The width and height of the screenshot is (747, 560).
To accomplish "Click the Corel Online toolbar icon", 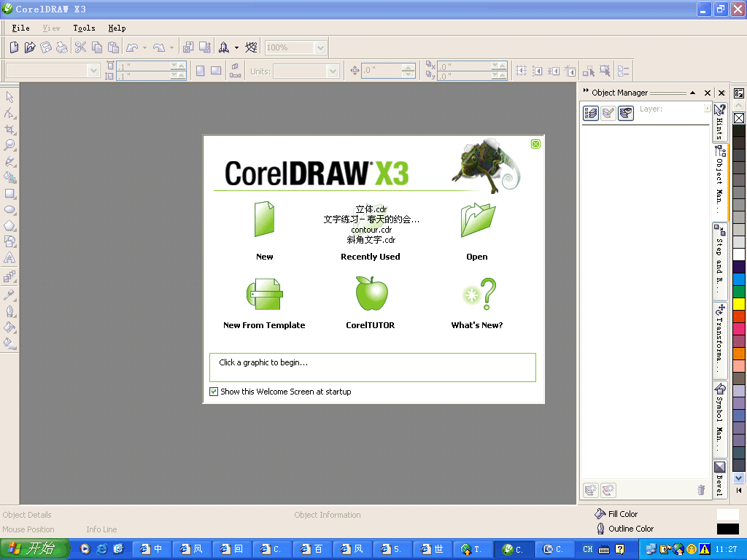I will coord(251,47).
